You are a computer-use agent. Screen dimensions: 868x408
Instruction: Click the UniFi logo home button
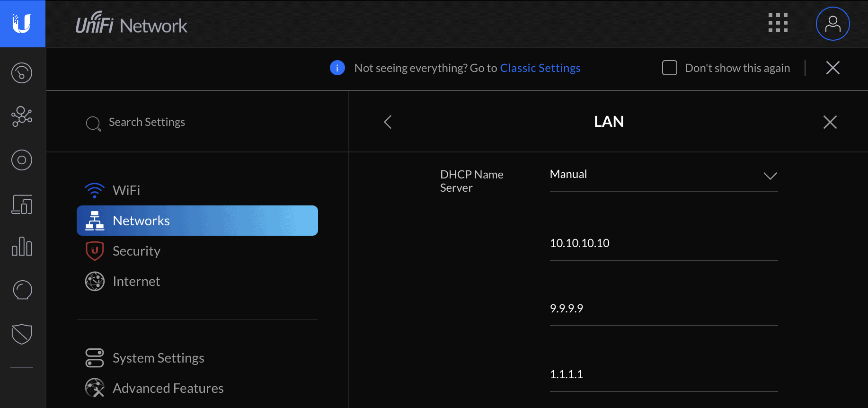(22, 24)
